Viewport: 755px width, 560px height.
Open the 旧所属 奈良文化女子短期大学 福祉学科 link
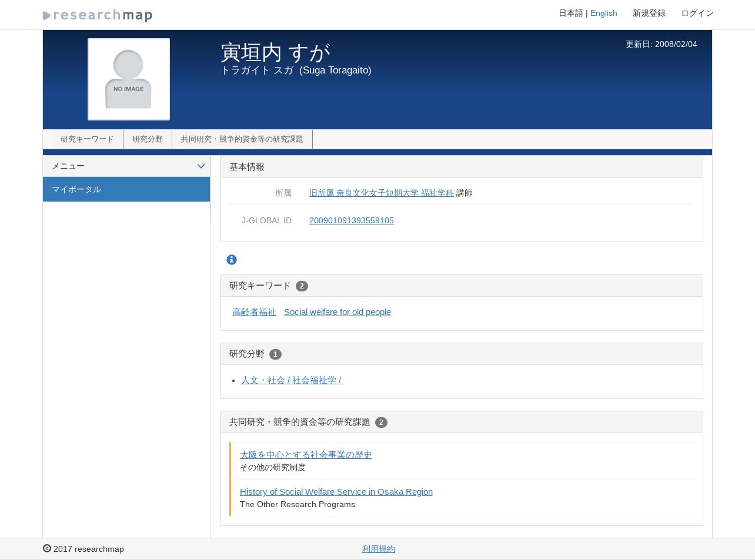pyautogui.click(x=382, y=193)
